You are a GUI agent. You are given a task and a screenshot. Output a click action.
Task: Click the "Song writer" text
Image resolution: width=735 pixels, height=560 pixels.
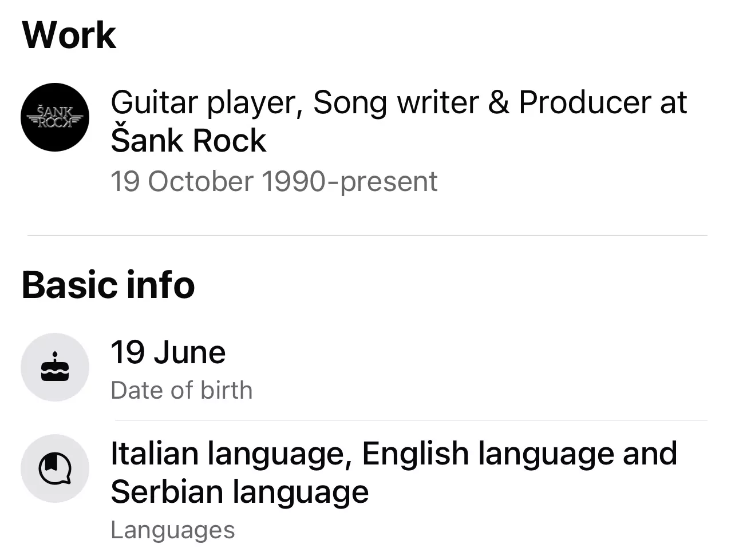[x=396, y=103]
